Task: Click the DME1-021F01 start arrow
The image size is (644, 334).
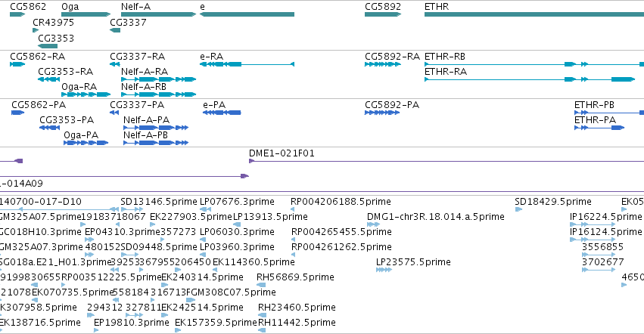Action: tap(252, 161)
